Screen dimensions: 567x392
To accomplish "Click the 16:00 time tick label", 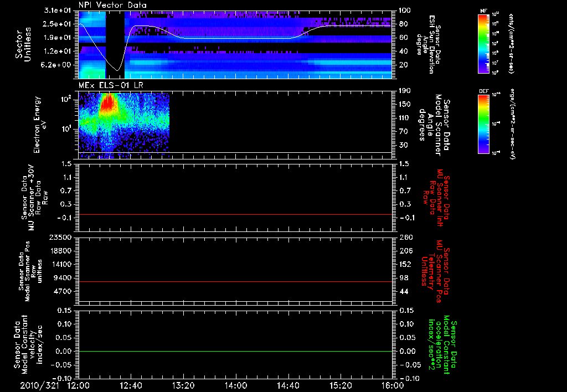I will tap(393, 385).
